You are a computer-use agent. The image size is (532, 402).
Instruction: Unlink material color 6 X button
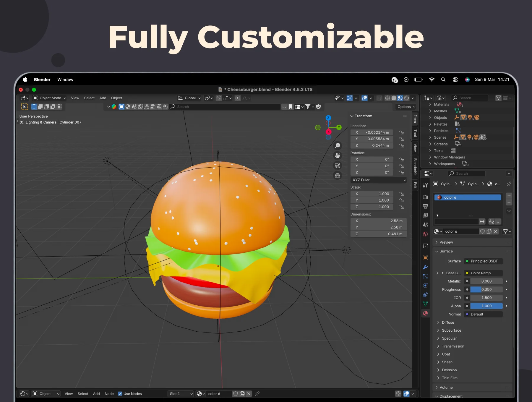tap(496, 231)
